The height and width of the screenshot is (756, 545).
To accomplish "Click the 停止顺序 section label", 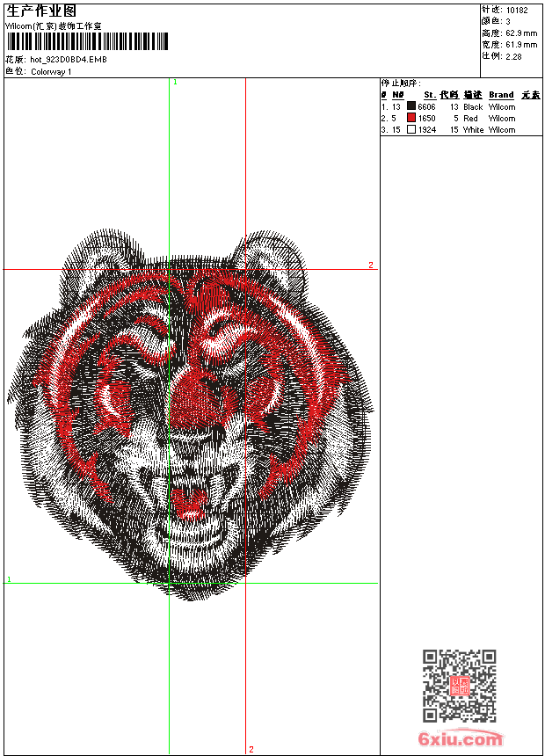I will [401, 83].
